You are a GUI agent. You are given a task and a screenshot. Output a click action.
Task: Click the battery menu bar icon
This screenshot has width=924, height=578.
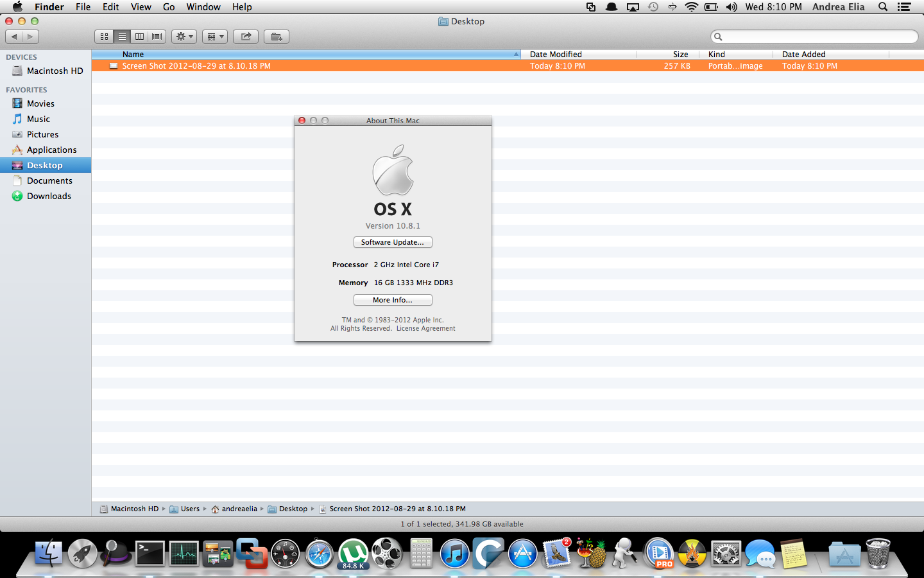click(x=711, y=7)
